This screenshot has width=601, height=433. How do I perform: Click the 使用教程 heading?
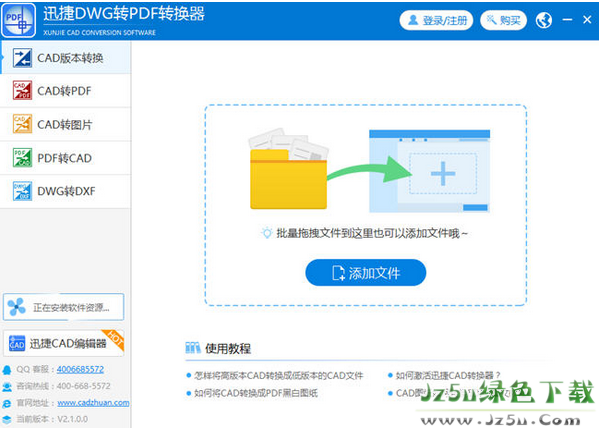(228, 348)
